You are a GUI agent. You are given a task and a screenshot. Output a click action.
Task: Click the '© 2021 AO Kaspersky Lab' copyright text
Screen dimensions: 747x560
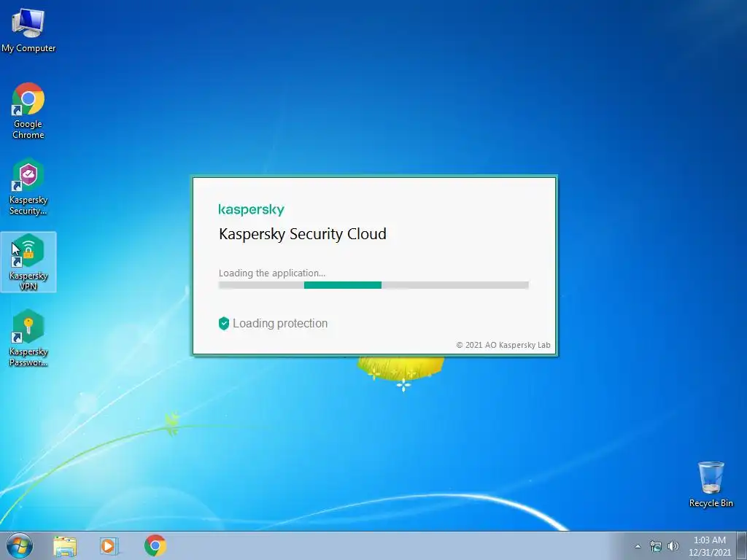503,345
